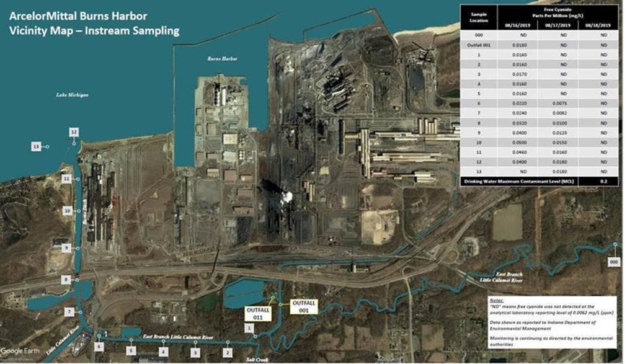This screenshot has height=364, width=635.
Task: Click the 08/16 ND value in row 13
Action: click(x=523, y=172)
